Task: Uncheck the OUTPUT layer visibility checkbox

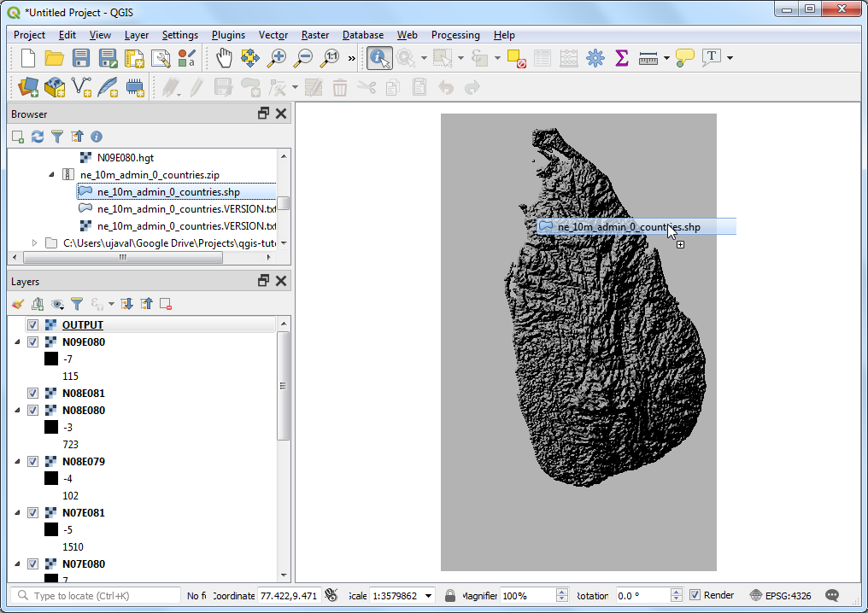Action: tap(33, 325)
